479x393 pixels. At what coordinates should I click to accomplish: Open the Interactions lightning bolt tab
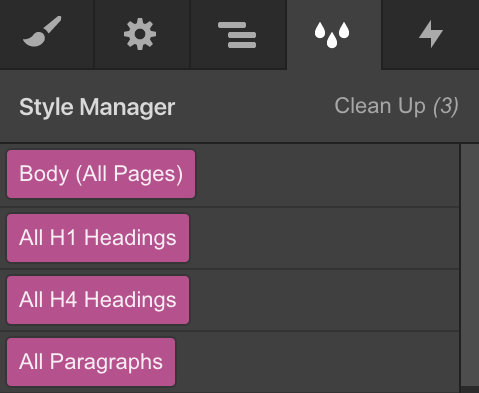431,34
